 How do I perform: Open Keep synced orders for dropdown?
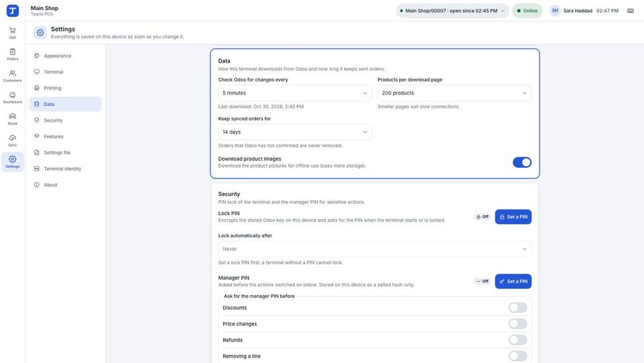(295, 132)
